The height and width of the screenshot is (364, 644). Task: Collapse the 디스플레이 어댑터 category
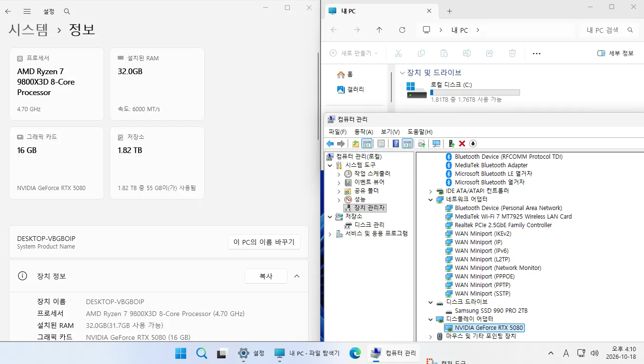coord(431,319)
